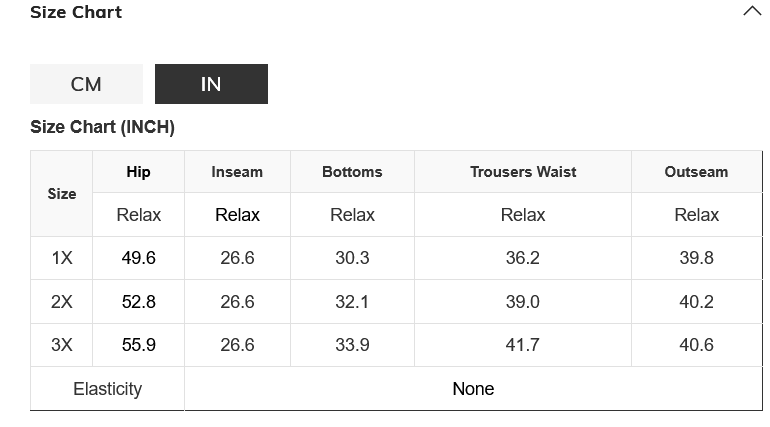Click the Trousers Waist column header

[523, 172]
